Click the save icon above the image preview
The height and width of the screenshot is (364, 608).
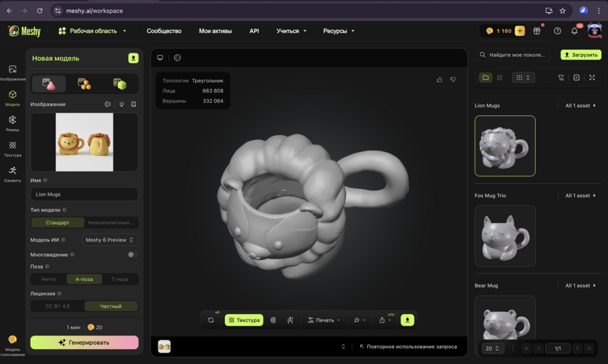(x=133, y=104)
